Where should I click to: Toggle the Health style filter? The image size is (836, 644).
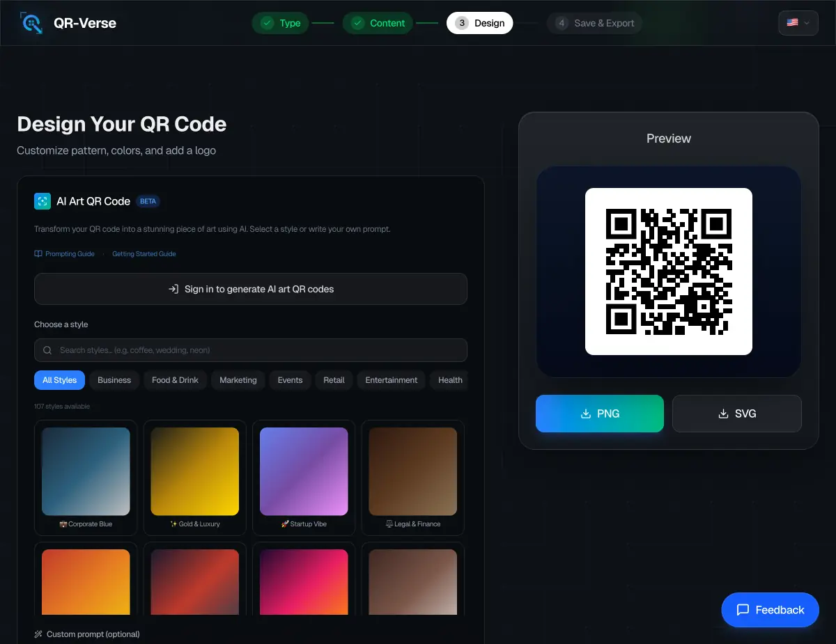(x=449, y=380)
